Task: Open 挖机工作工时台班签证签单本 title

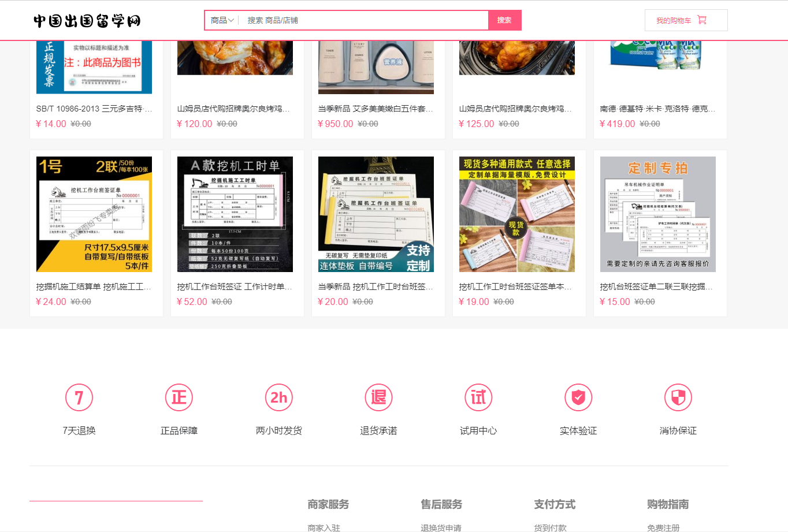Action: click(x=516, y=287)
